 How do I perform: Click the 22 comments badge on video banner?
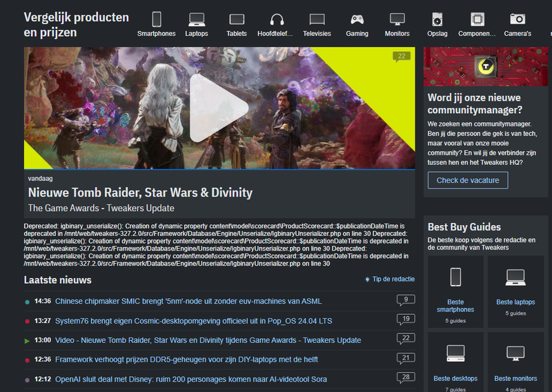point(402,57)
